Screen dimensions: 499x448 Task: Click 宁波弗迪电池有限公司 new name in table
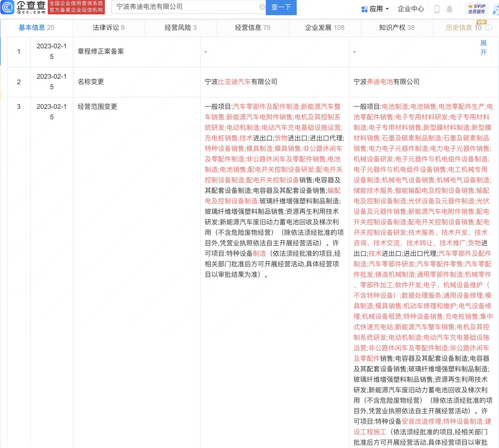pos(386,82)
